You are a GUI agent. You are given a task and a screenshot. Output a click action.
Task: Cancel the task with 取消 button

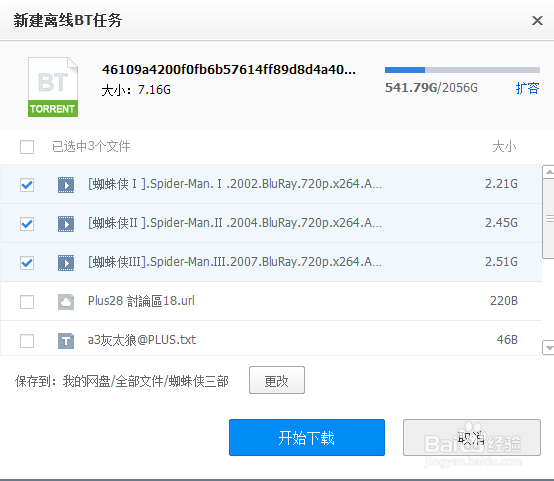[472, 438]
